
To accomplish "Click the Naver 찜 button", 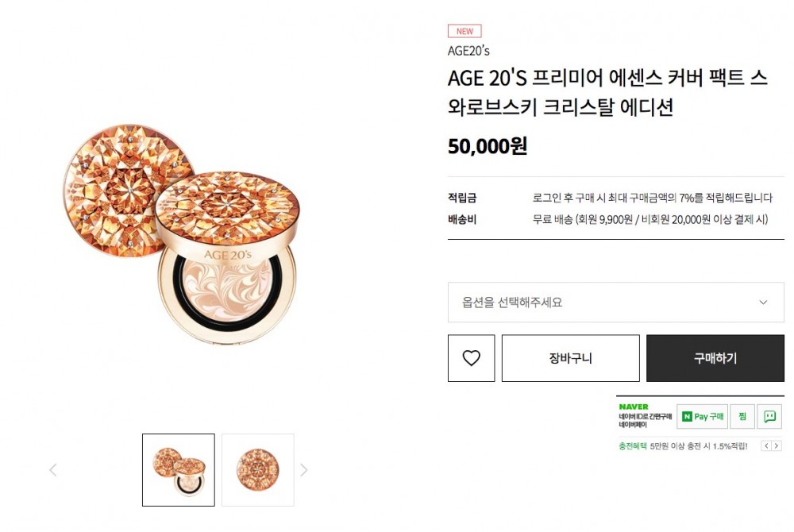I will tap(742, 416).
